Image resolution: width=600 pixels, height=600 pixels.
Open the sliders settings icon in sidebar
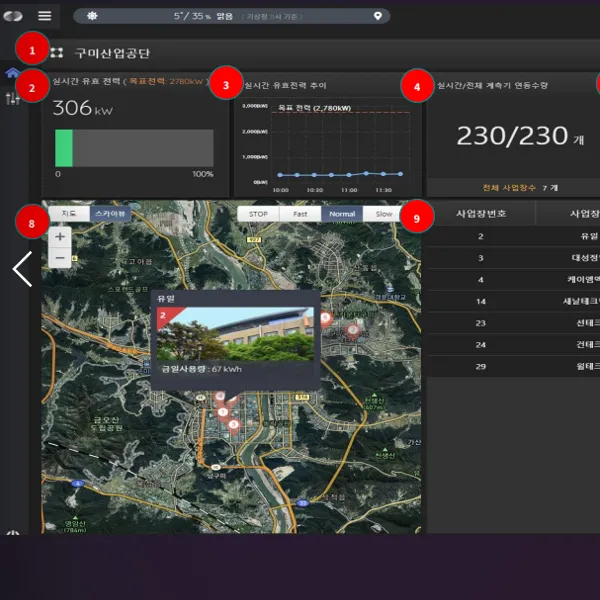[13, 98]
